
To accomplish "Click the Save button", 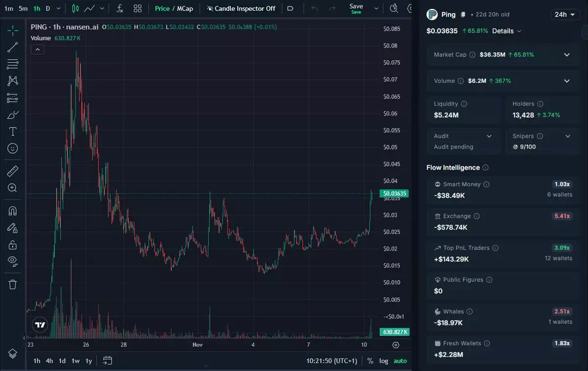I will pos(356,8).
